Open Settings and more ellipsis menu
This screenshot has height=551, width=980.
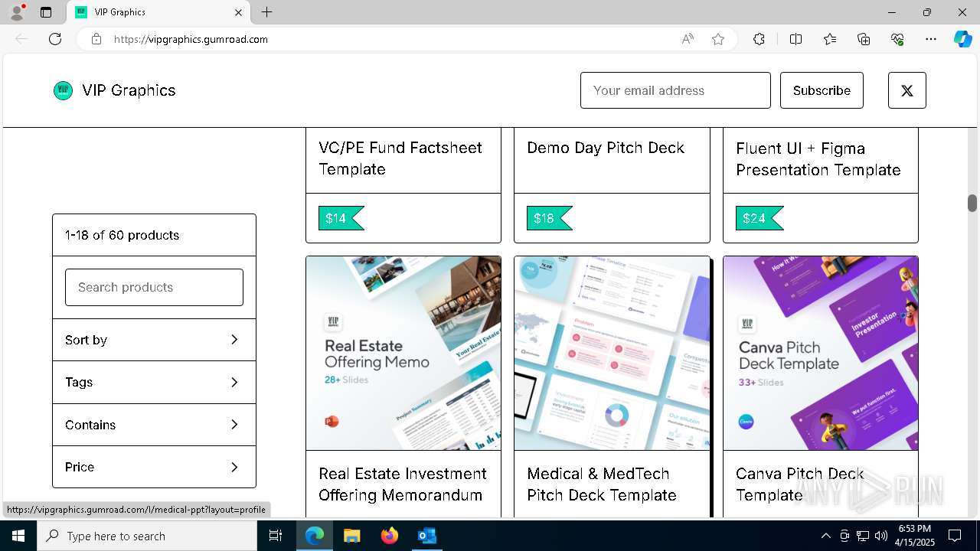[x=931, y=39]
